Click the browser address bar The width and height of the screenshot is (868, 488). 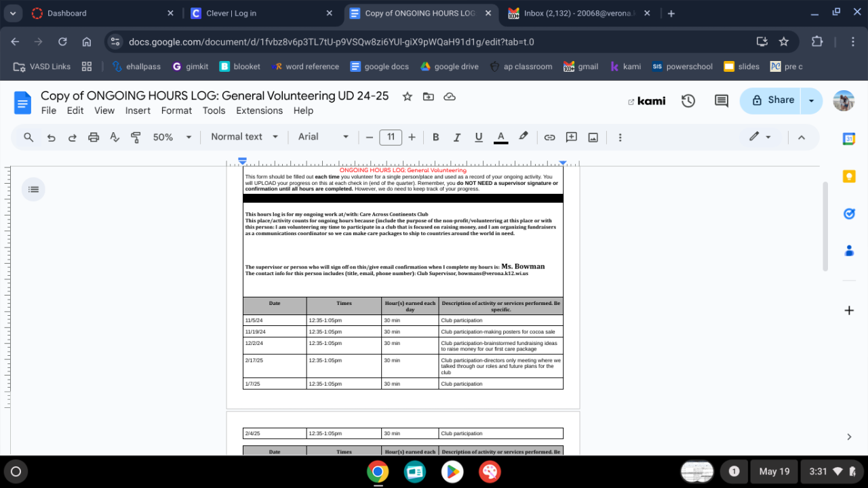(434, 41)
